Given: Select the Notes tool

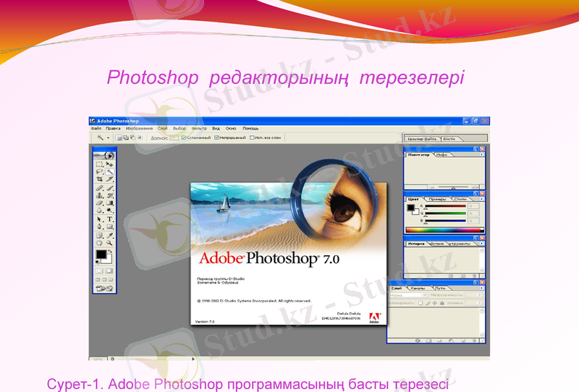Looking at the screenshot, I should pyautogui.click(x=100, y=235).
